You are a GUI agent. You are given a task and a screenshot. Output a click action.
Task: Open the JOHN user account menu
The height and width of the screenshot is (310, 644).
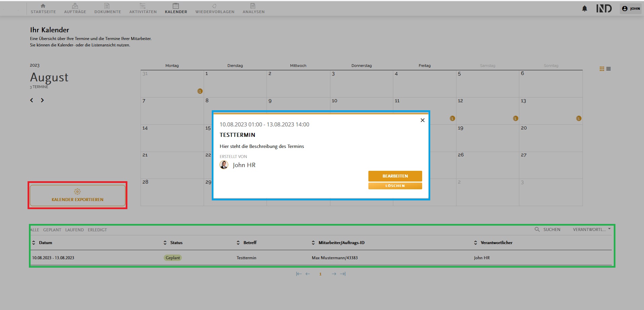click(631, 9)
